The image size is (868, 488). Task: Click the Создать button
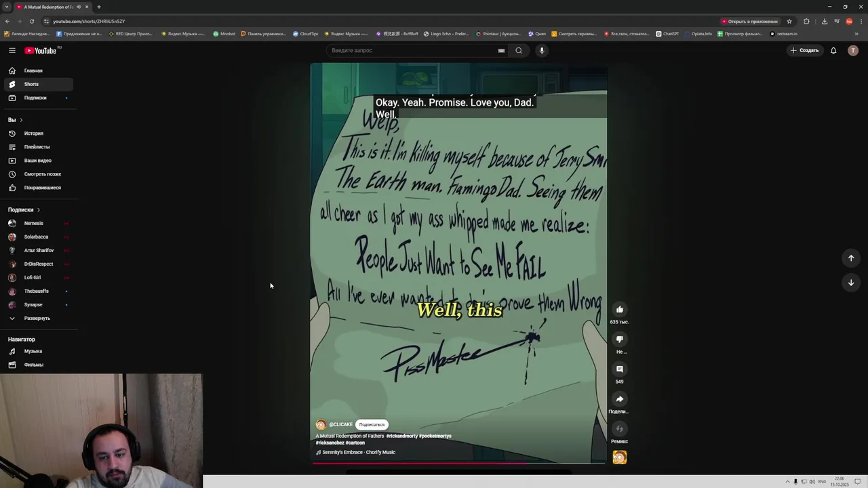click(x=804, y=50)
